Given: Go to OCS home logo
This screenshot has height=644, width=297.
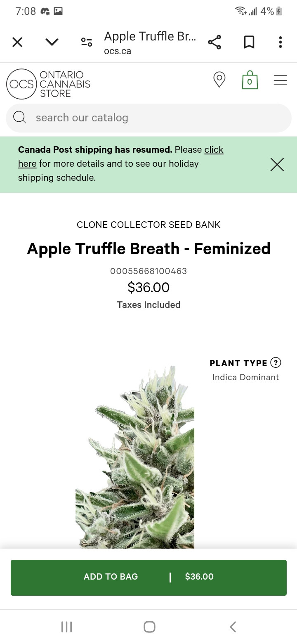Looking at the screenshot, I should [48, 84].
